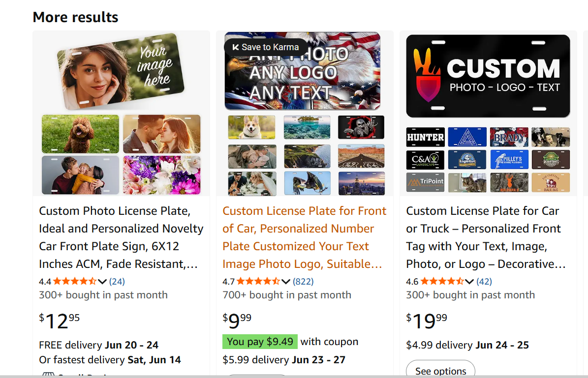588x378 pixels.
Task: Open rating breakdown chevron for 4.6-star product
Action: click(469, 282)
